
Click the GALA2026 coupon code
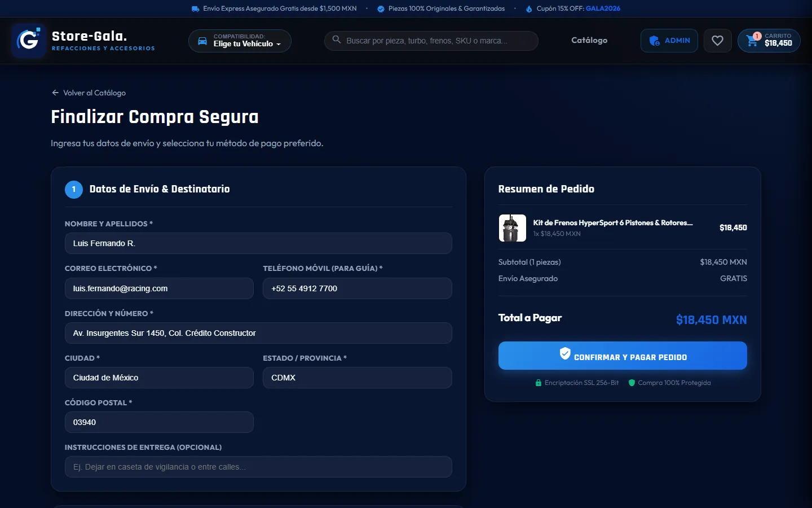tap(603, 8)
